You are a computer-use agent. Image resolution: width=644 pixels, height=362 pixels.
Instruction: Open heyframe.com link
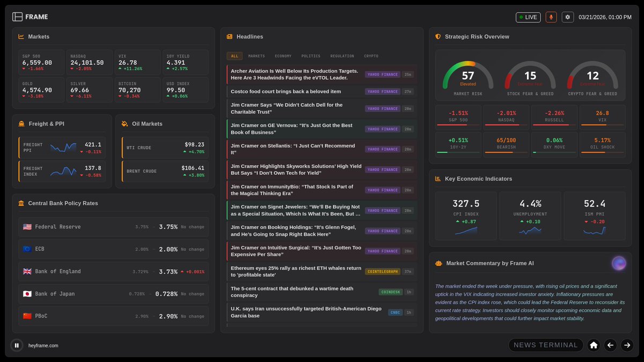(x=43, y=346)
